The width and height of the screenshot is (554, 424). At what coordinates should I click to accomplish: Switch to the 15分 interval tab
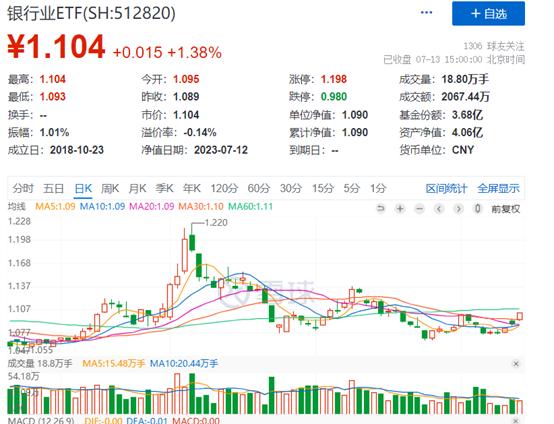pyautogui.click(x=323, y=188)
